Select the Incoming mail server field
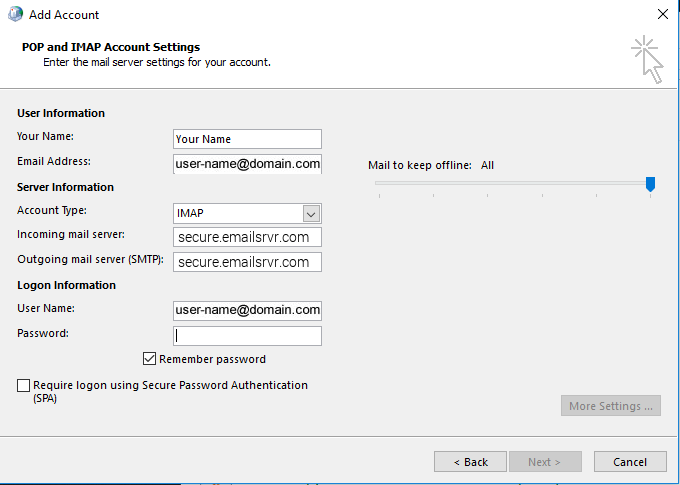This screenshot has width=680, height=485. [x=247, y=237]
